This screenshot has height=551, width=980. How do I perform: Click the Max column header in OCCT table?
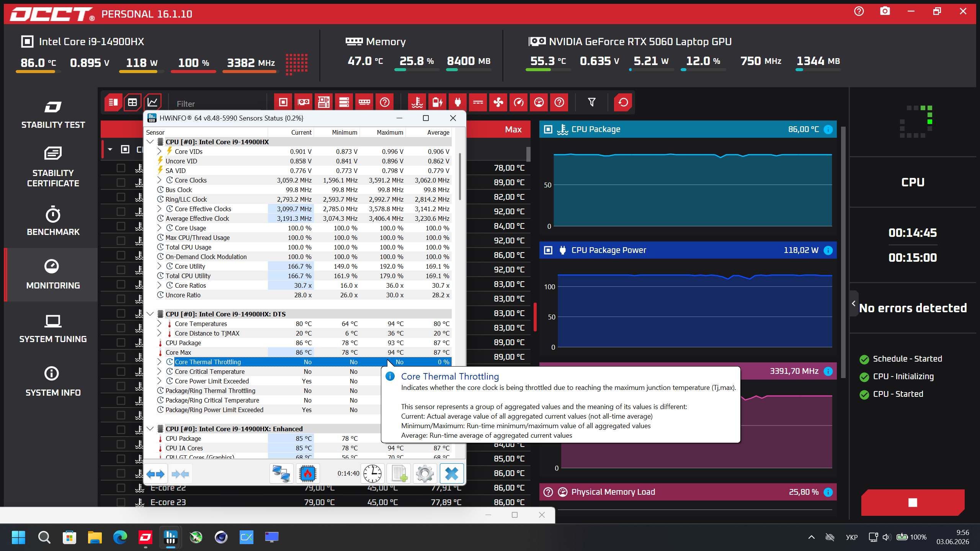tap(513, 129)
